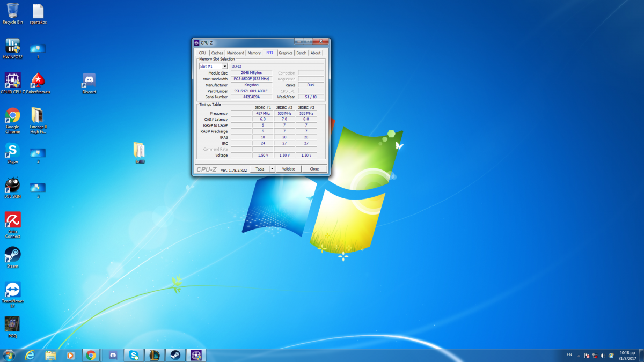The image size is (644, 362).
Task: Select the Steam desktop shortcut
Action: pos(12,257)
